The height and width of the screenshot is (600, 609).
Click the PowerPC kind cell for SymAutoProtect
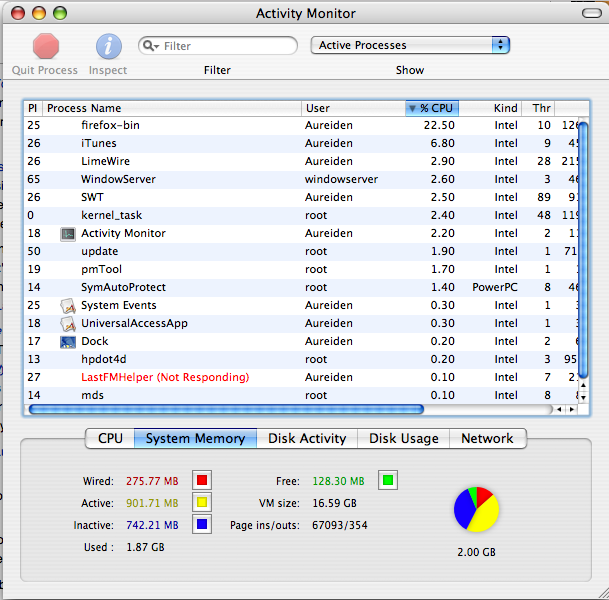pyautogui.click(x=495, y=287)
